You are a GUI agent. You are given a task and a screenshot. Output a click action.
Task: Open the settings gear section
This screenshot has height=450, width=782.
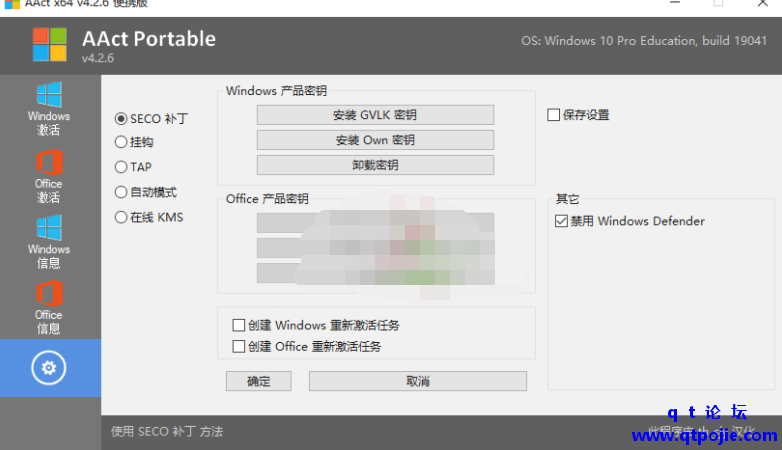tap(49, 368)
